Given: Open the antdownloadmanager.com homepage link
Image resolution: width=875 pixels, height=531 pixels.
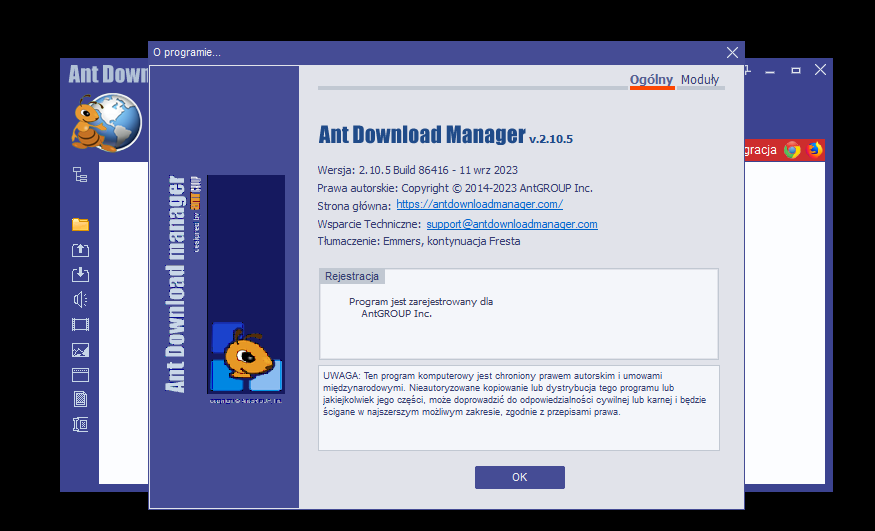Looking at the screenshot, I should [479, 204].
